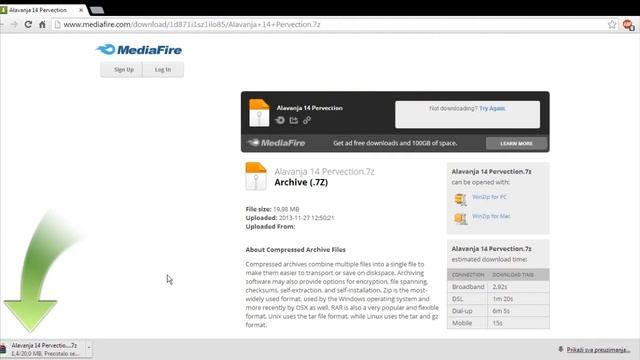Open the WinZip for PC link
The image size is (640, 360).
(x=489, y=197)
